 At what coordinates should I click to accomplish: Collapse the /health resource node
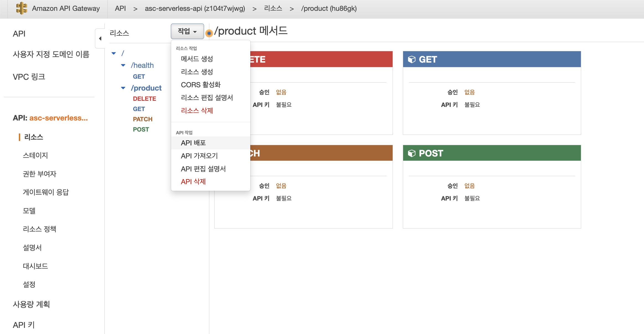click(x=123, y=65)
